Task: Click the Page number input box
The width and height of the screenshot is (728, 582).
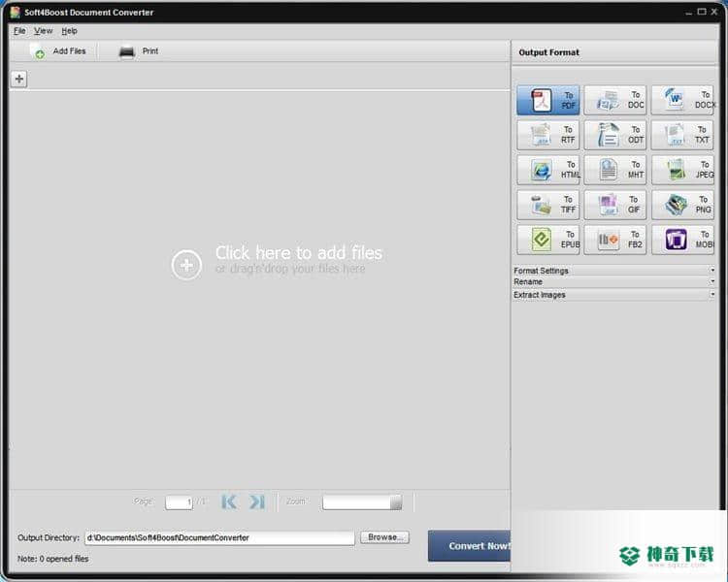Action: click(x=179, y=502)
